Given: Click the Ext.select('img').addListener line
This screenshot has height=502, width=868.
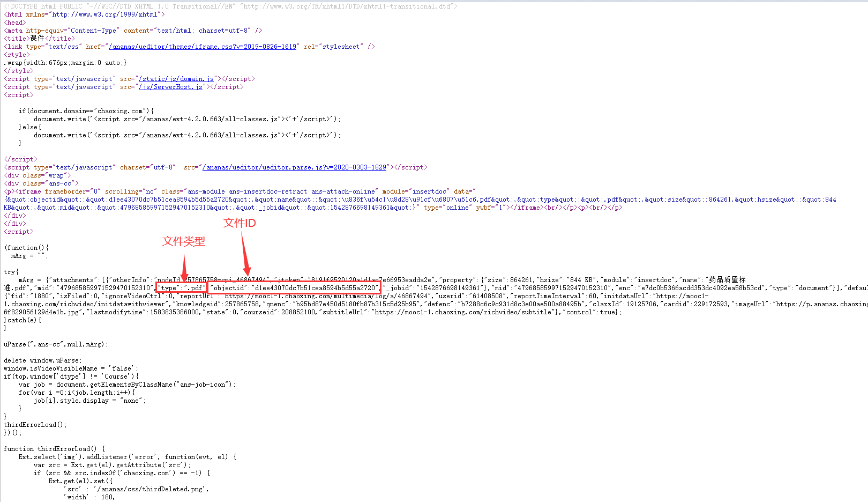Looking at the screenshot, I should click(127, 457).
